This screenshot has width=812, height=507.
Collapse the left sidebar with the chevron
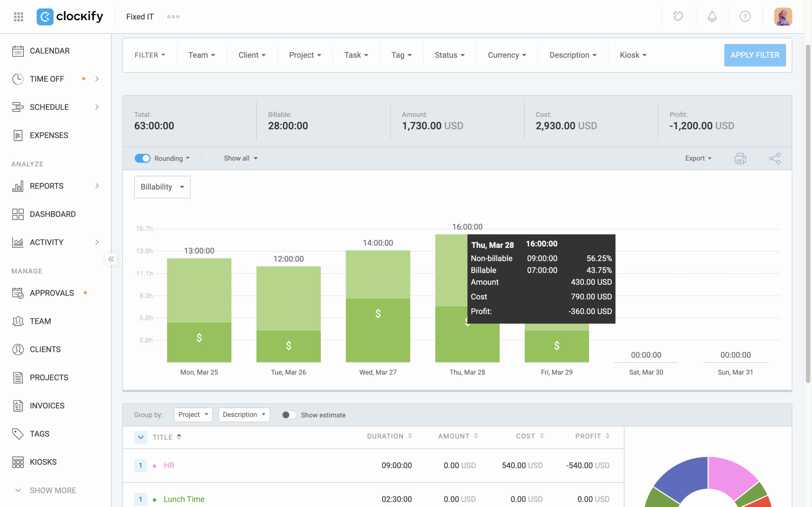tap(111, 259)
